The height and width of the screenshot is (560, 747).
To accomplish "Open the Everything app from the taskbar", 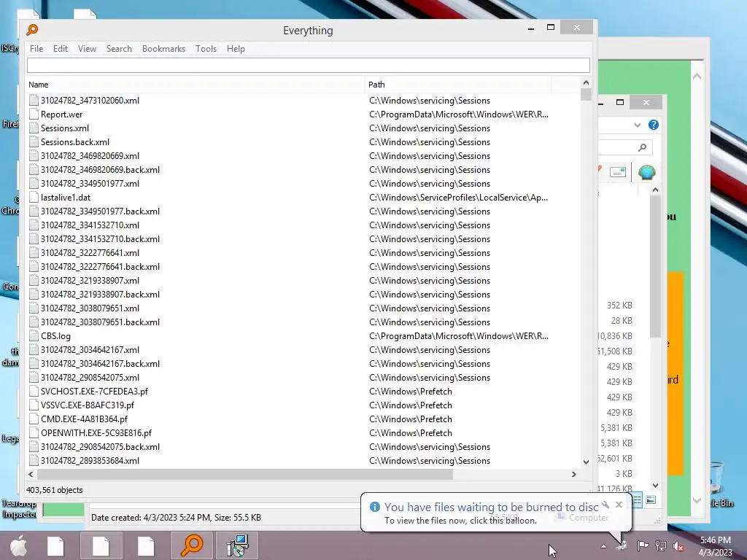I will (192, 545).
